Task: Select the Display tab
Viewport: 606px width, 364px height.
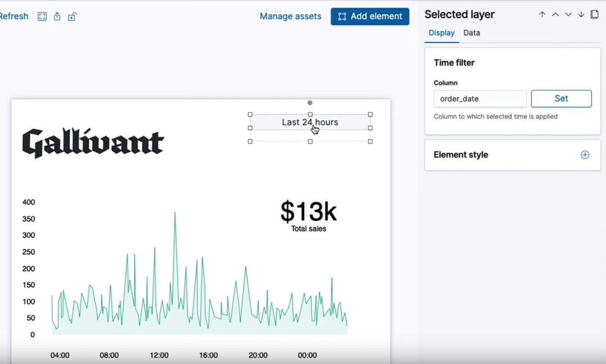Action: point(441,33)
